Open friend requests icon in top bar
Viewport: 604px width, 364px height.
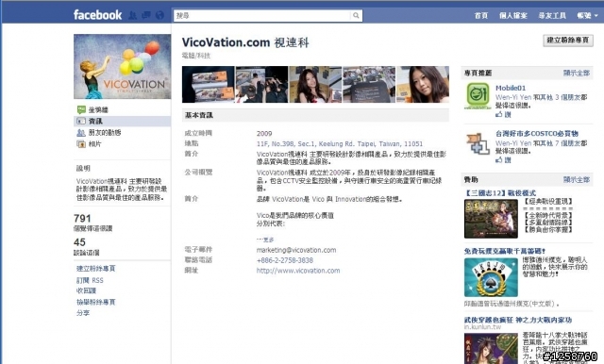132,15
